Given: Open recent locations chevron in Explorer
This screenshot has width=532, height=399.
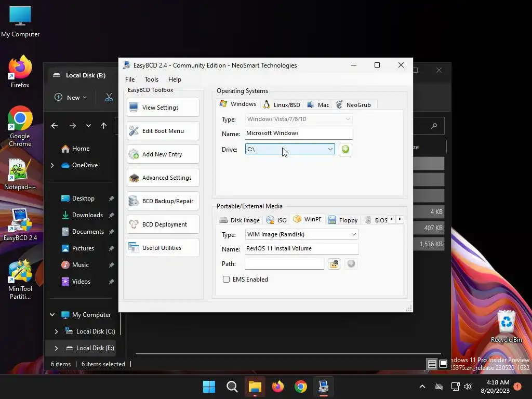Looking at the screenshot, I should [88, 126].
